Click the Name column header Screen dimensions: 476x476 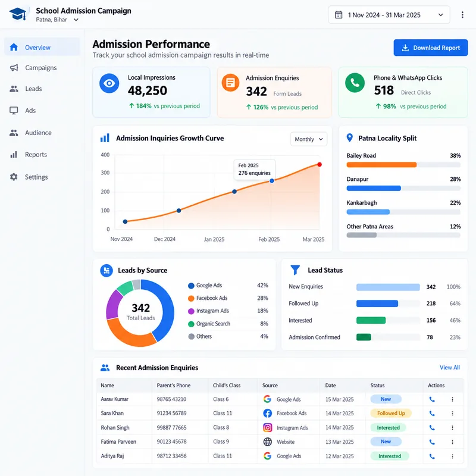coord(108,385)
